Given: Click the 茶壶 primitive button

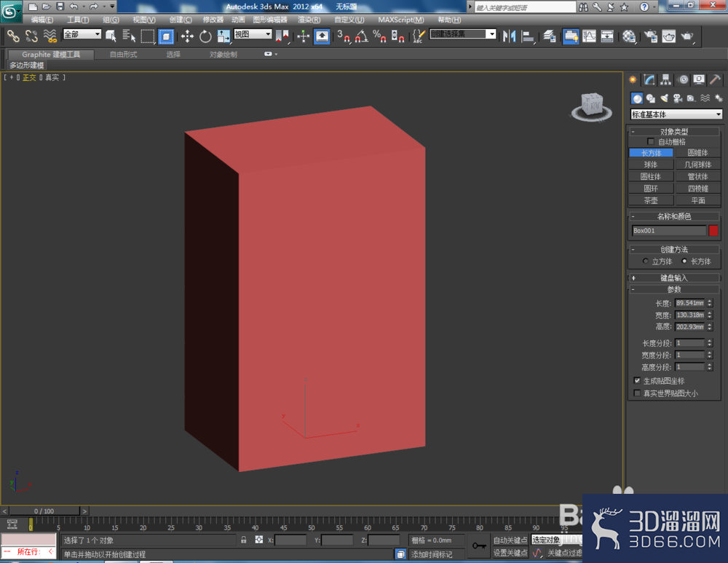Looking at the screenshot, I should pos(650,201).
